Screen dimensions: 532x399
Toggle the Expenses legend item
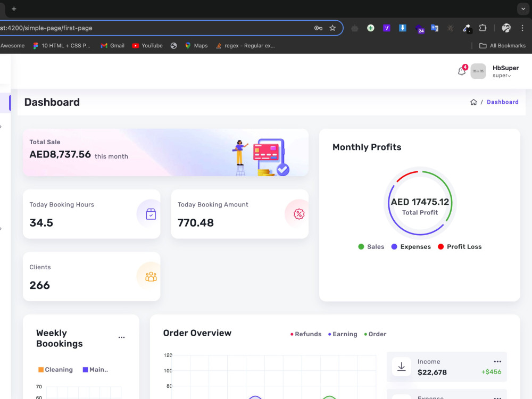pyautogui.click(x=411, y=247)
